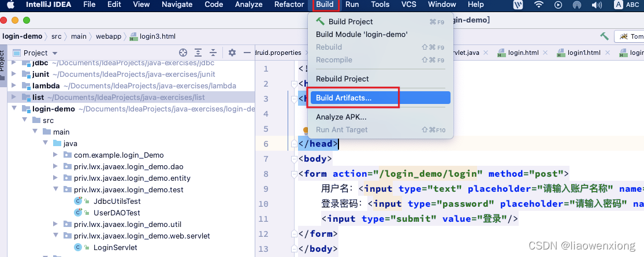Switch to the login1.html editor tab
Image resolution: width=644 pixels, height=257 pixels.
[585, 53]
